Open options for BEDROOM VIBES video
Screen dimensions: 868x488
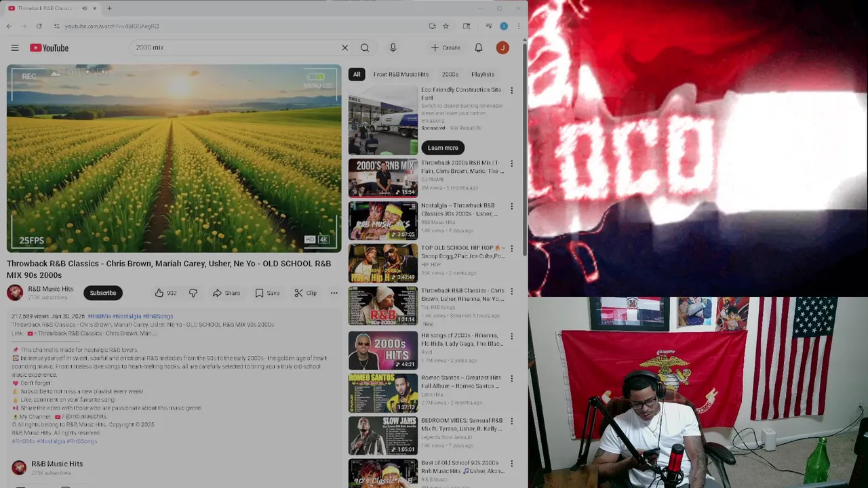coord(511,421)
